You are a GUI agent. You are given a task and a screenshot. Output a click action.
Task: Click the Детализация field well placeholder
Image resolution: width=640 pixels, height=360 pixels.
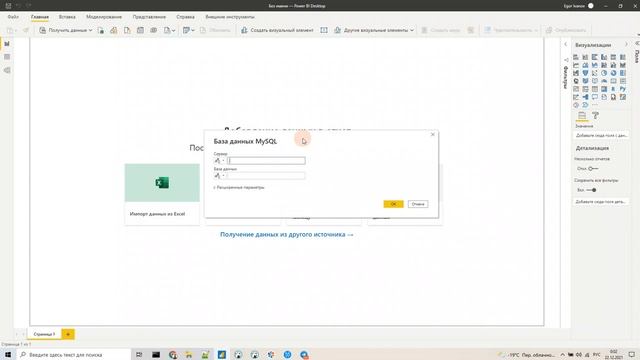[601, 202]
